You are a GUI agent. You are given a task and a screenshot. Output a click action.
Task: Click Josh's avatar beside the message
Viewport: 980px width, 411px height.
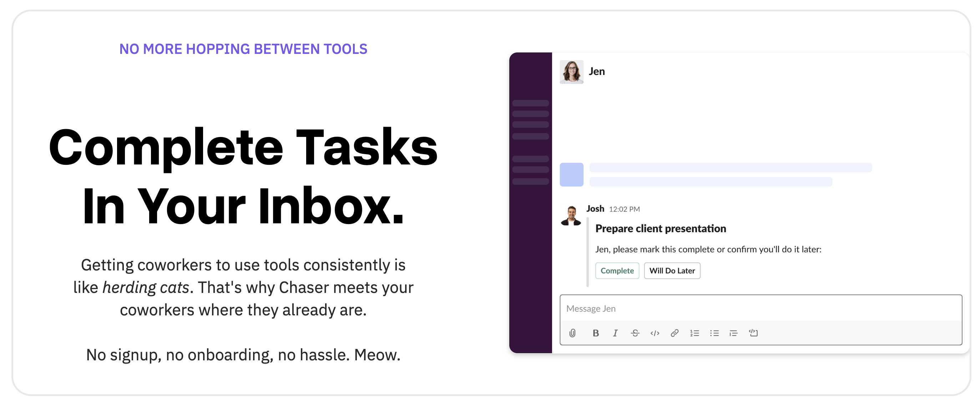tap(571, 215)
